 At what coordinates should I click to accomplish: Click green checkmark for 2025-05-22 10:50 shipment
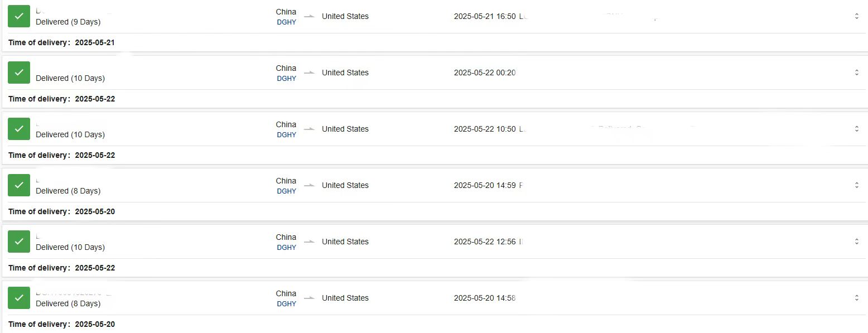pyautogui.click(x=19, y=129)
